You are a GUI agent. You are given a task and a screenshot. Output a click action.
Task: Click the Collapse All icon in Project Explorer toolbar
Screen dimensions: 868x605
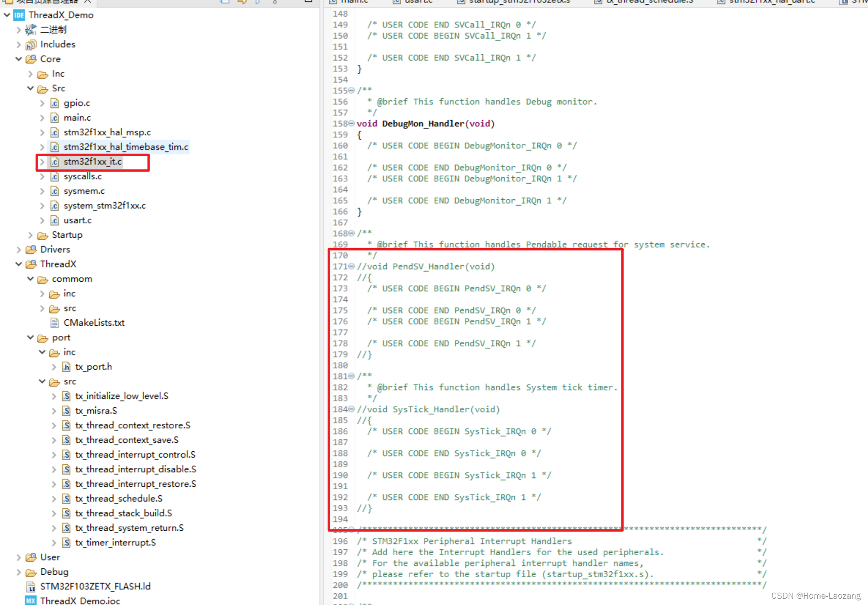[x=225, y=2]
